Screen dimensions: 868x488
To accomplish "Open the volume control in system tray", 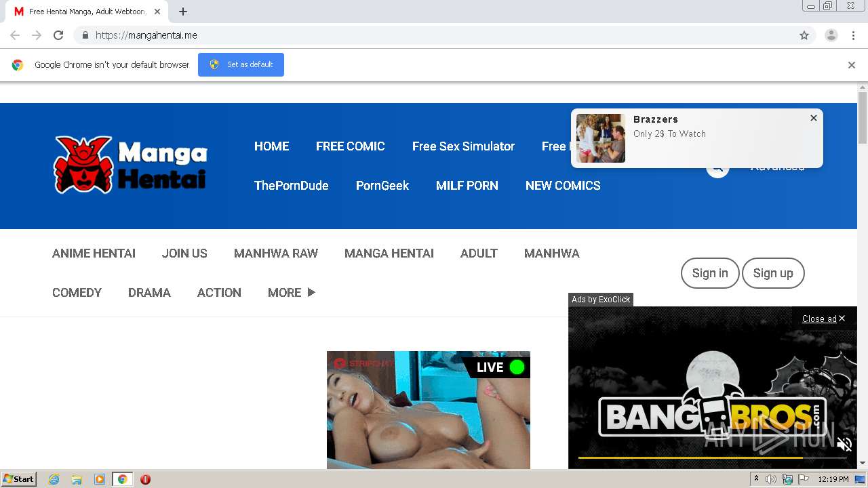I will tap(771, 479).
